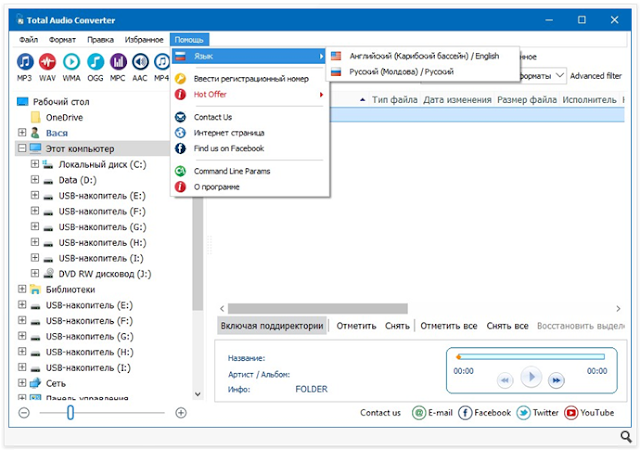
Task: Click Отметить все button
Action: point(449,326)
